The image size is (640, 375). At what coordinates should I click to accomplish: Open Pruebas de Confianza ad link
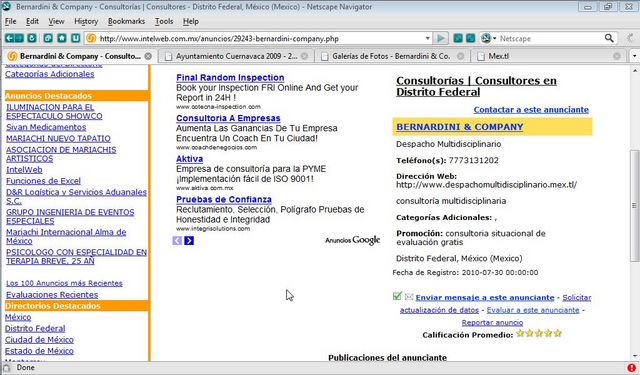point(224,199)
